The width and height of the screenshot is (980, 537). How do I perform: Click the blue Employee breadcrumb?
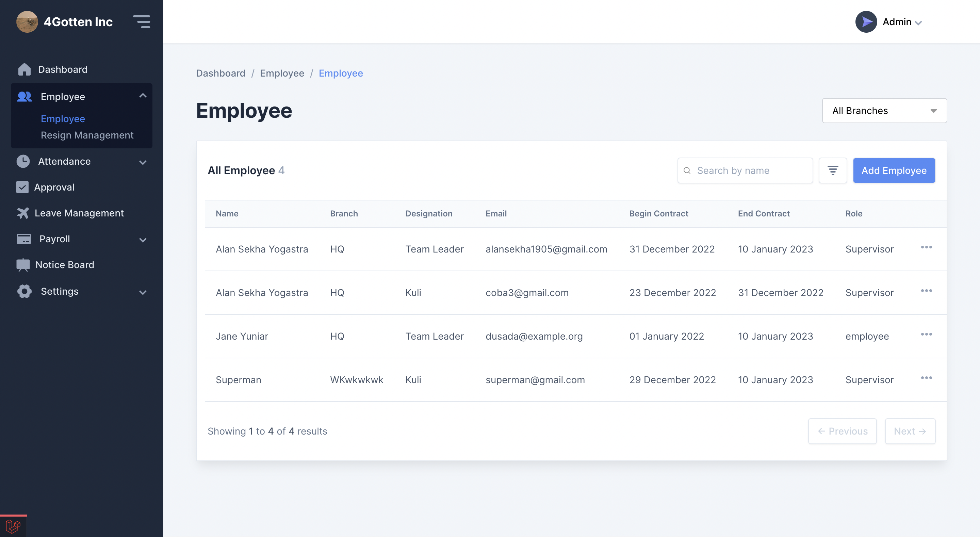(341, 73)
